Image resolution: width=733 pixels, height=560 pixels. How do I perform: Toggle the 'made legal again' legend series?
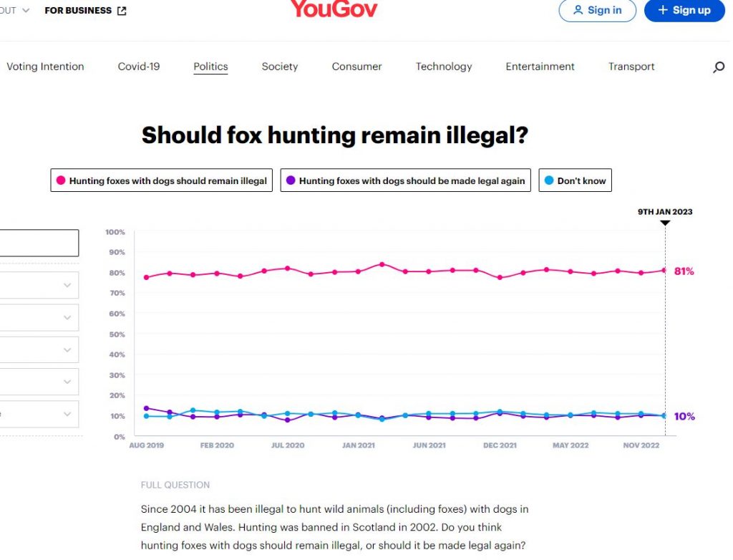404,180
